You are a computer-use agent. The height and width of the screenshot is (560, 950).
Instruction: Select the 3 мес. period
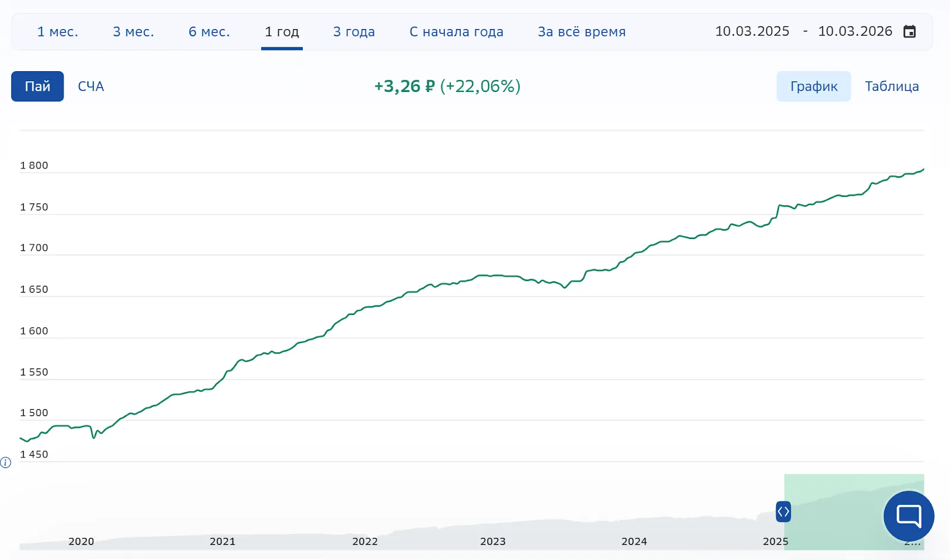click(x=134, y=31)
